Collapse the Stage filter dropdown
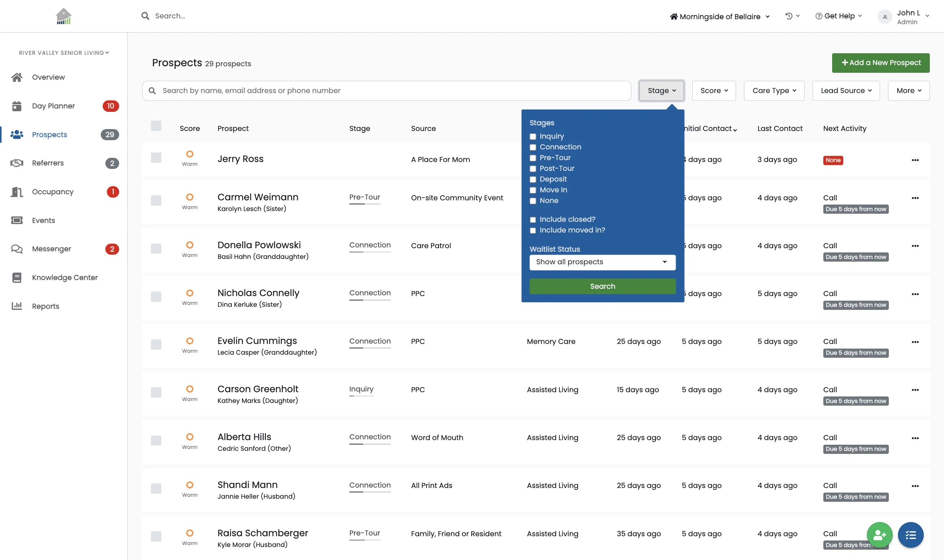The width and height of the screenshot is (944, 560). click(661, 91)
